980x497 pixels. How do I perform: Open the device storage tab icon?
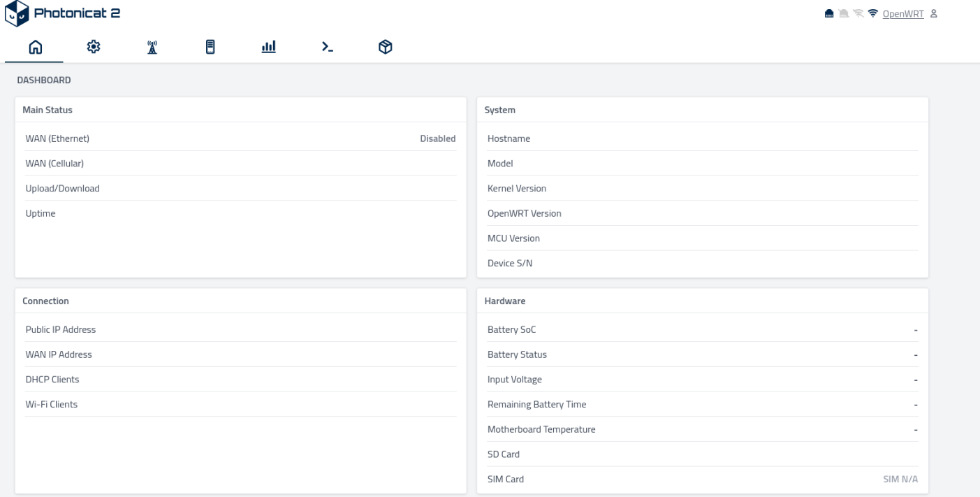[x=210, y=47]
